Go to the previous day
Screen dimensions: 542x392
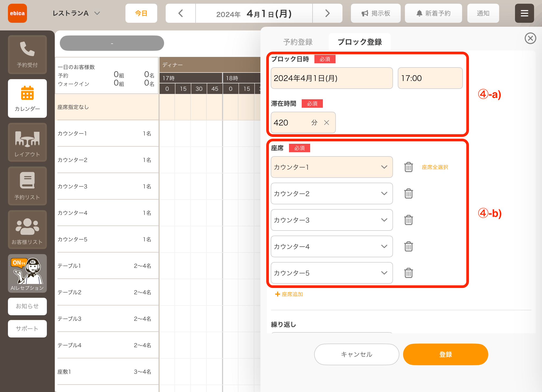coord(181,13)
